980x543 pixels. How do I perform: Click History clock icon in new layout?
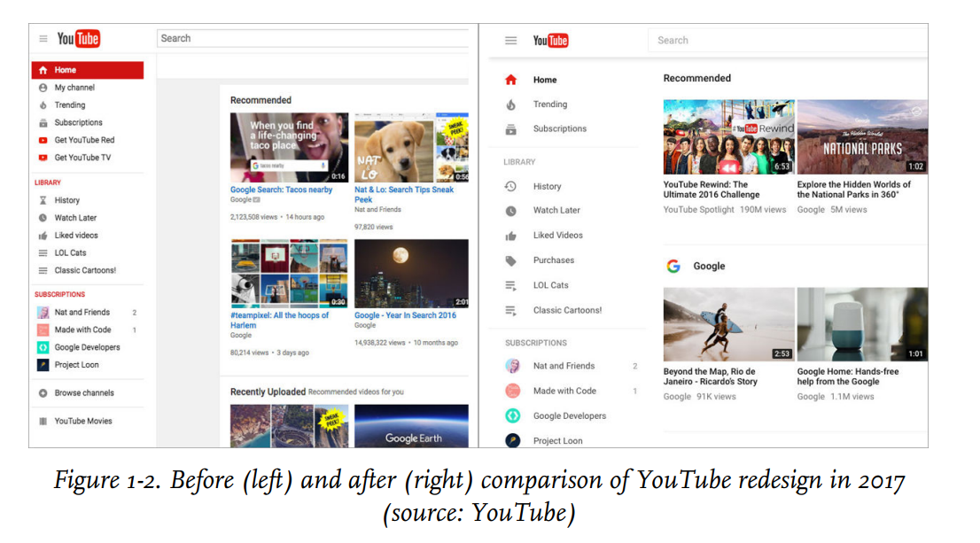tap(510, 186)
